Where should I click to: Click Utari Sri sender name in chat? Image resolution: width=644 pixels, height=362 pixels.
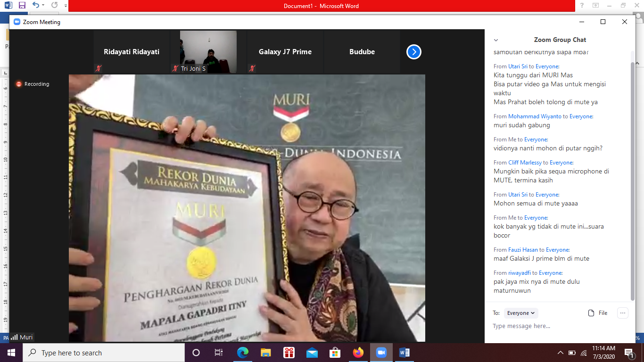(518, 66)
